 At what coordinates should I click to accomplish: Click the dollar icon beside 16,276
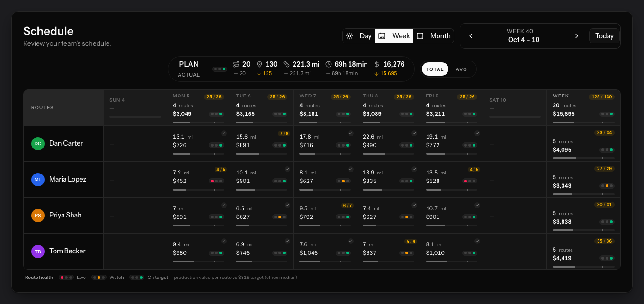pos(377,64)
